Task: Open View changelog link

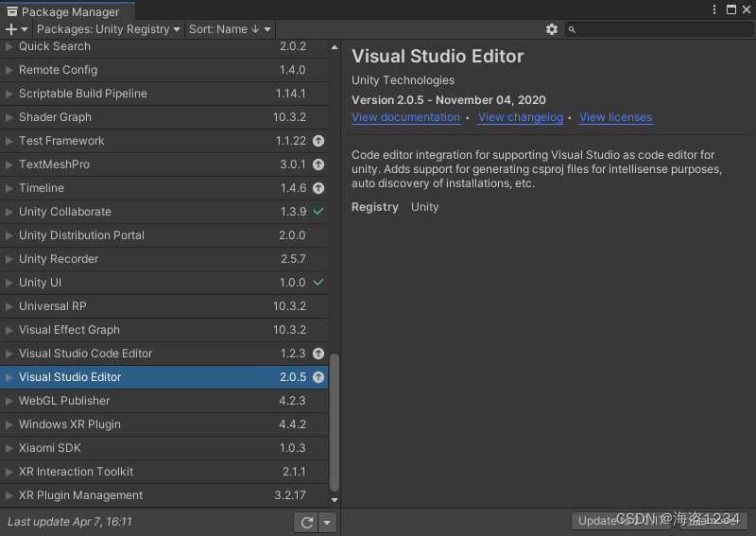Action: tap(521, 117)
